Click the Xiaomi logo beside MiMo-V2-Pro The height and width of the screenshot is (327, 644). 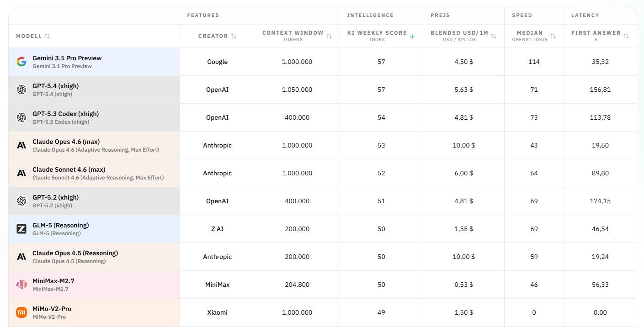[x=21, y=312]
